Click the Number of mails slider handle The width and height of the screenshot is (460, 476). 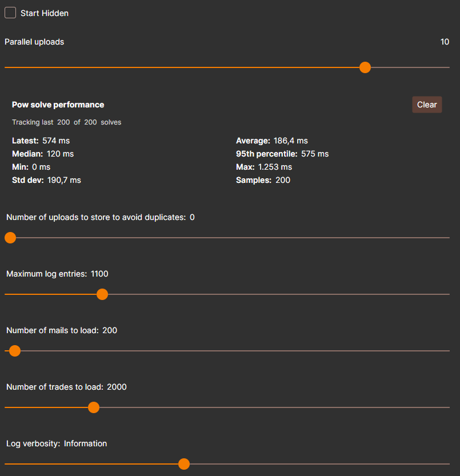click(15, 351)
